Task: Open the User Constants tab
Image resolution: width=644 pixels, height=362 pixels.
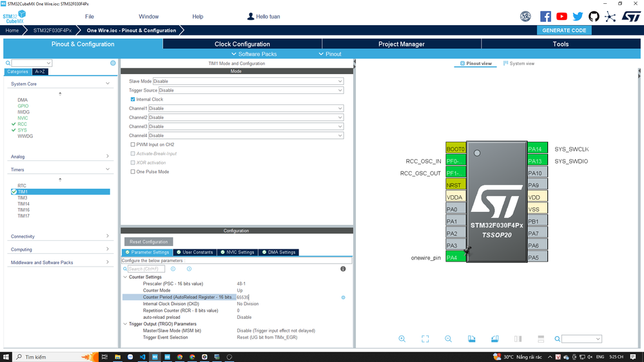Action: click(x=195, y=252)
